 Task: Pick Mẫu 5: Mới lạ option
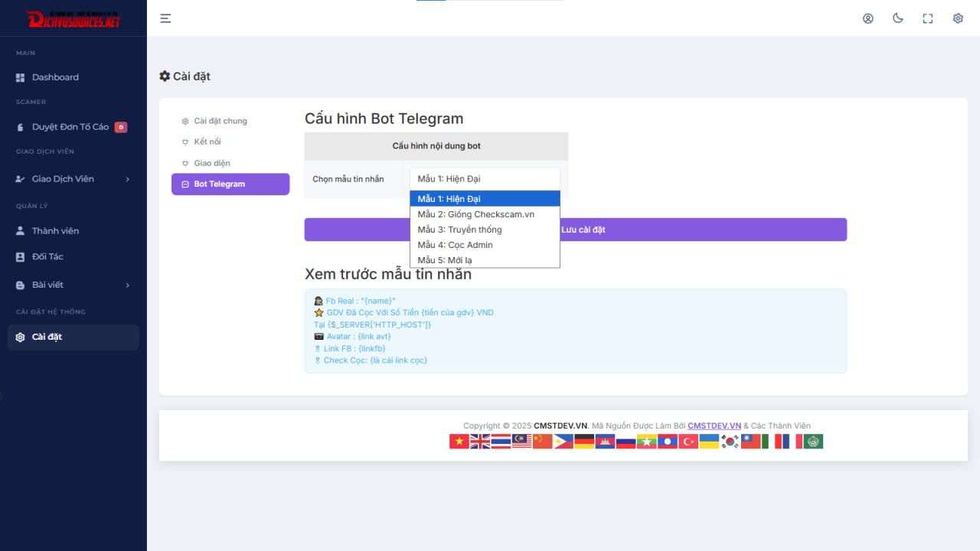445,260
